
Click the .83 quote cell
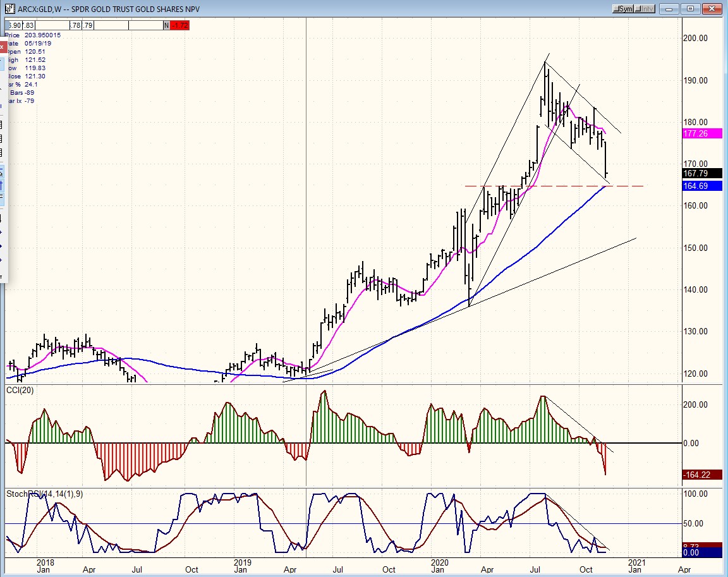(x=28, y=25)
